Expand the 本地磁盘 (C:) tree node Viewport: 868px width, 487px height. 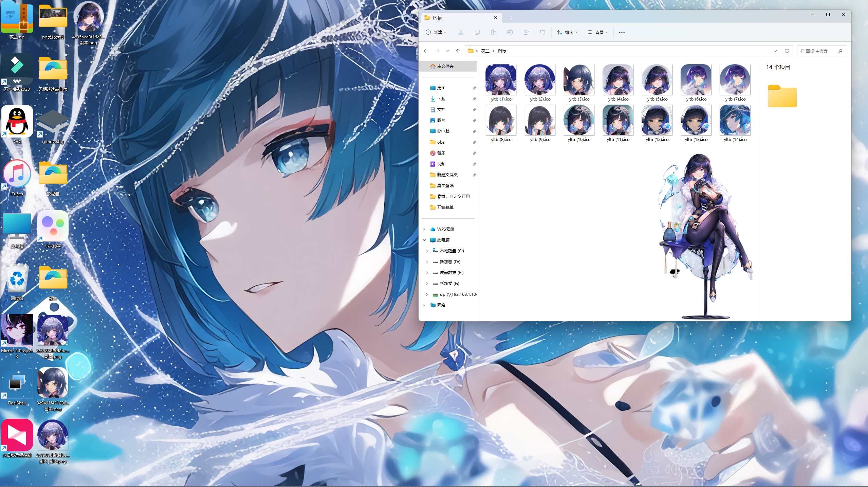427,251
